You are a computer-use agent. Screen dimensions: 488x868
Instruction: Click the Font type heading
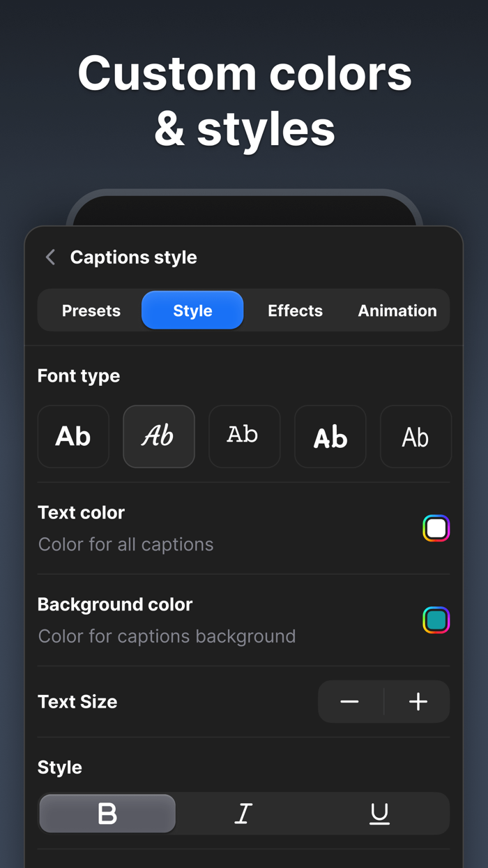point(79,376)
